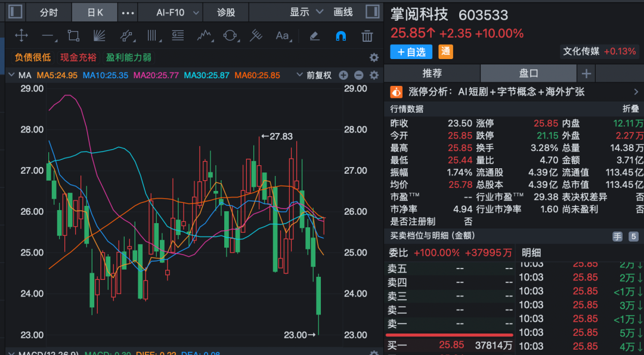This screenshot has height=355, width=644.
Task: Select the fan lines tool
Action: (x=100, y=36)
